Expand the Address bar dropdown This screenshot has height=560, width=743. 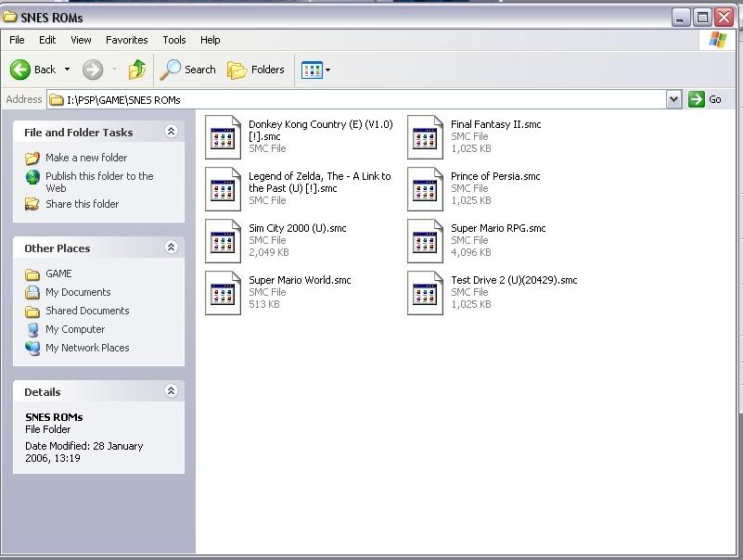tap(673, 99)
